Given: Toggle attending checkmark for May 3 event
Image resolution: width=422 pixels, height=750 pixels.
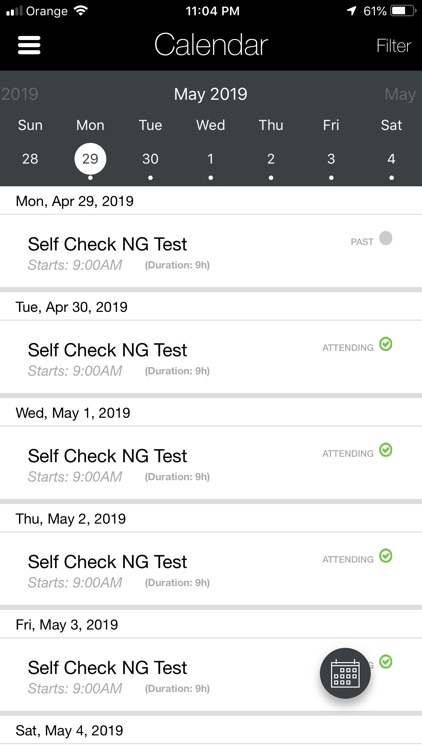Looking at the screenshot, I should click(386, 662).
